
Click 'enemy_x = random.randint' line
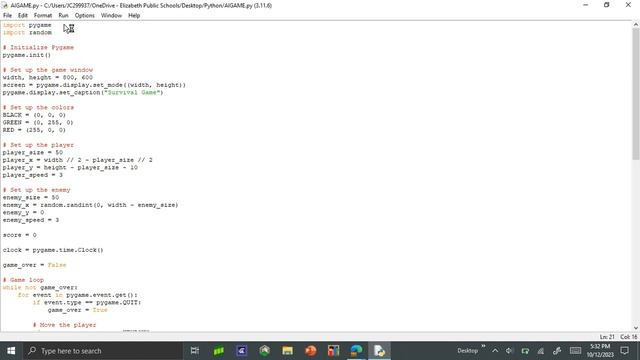(x=90, y=205)
